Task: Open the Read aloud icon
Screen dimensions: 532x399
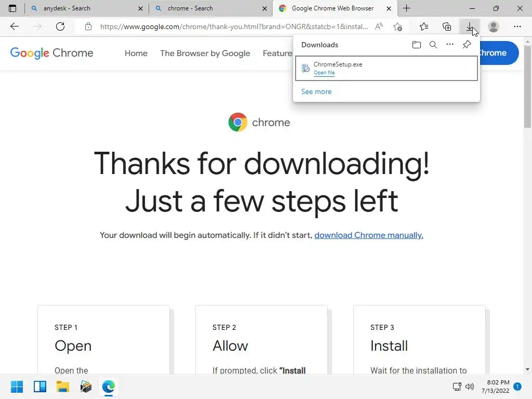Action: point(379,26)
